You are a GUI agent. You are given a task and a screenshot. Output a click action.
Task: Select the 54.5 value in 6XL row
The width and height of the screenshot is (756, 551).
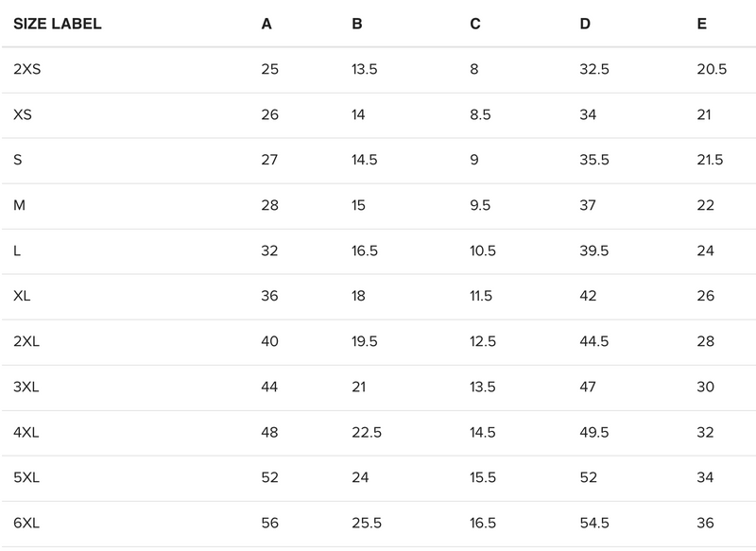tap(594, 524)
